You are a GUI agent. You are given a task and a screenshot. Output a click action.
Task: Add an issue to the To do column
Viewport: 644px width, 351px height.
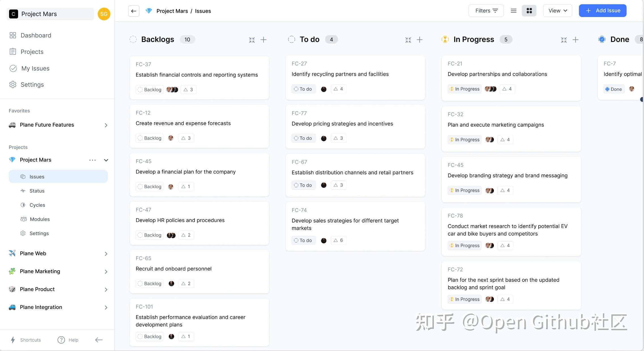(x=419, y=40)
